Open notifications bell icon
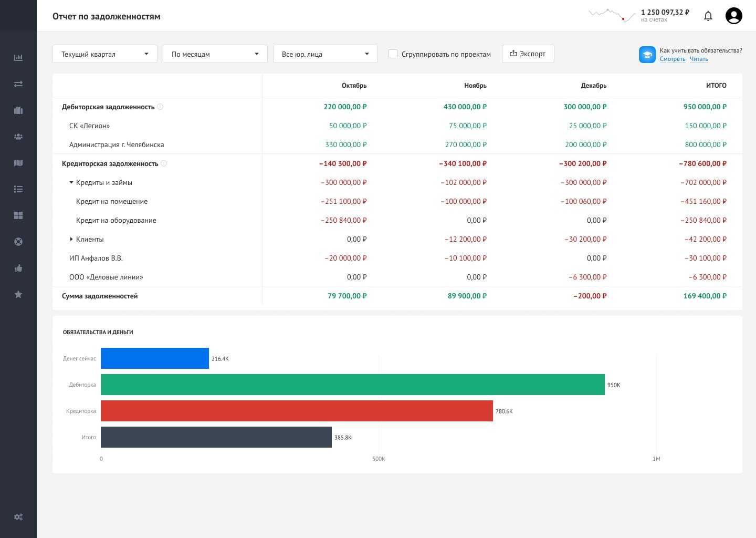This screenshot has width=756, height=538. click(x=708, y=16)
